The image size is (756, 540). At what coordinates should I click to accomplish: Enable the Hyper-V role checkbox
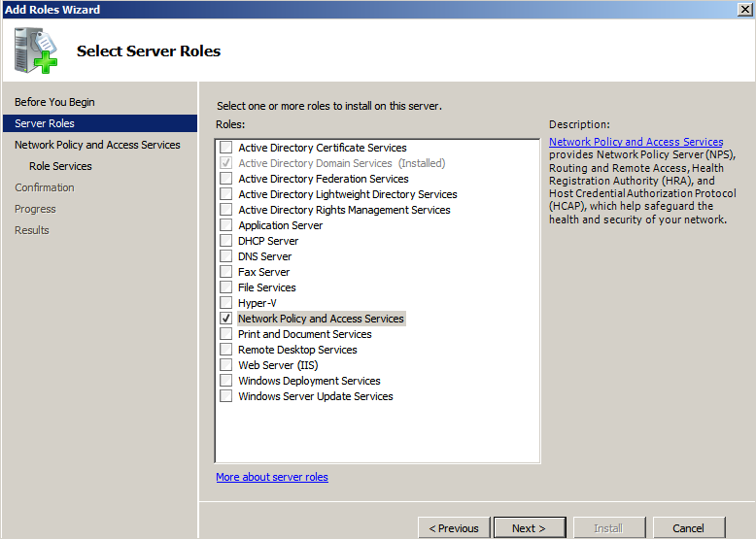point(225,303)
